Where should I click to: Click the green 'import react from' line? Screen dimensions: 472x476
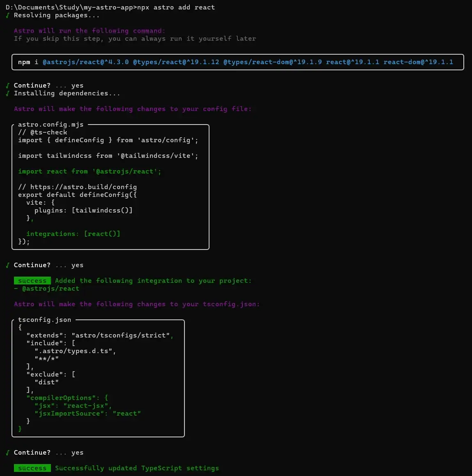(x=90, y=171)
